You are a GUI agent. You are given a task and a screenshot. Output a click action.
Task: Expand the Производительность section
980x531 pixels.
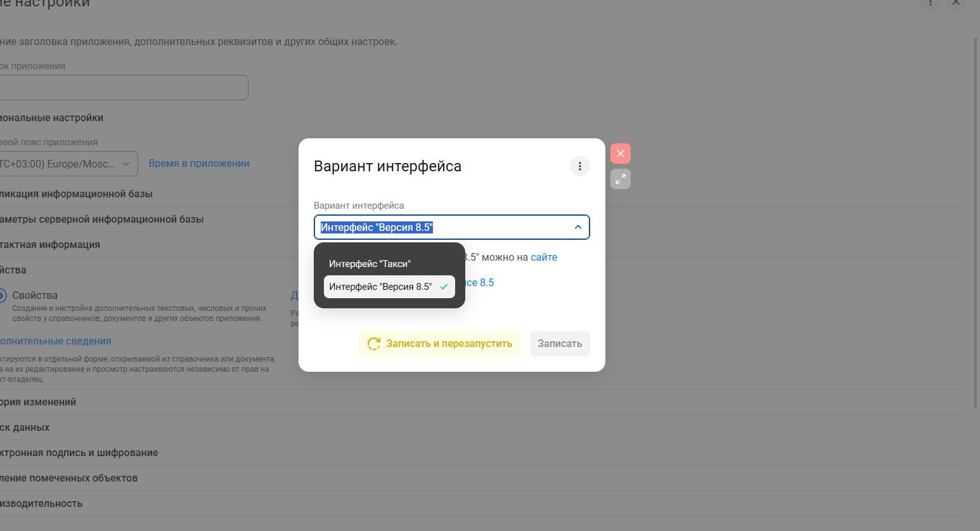[41, 504]
